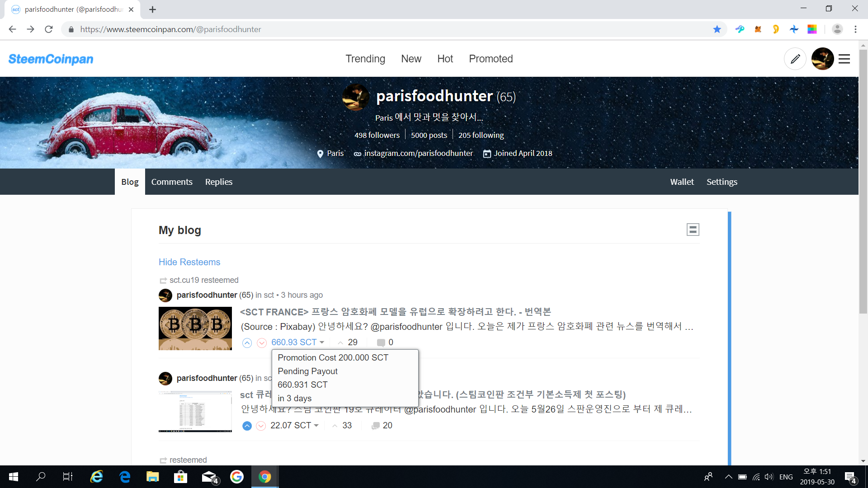
Task: Click the ENG input language indicator
Action: [x=786, y=477]
